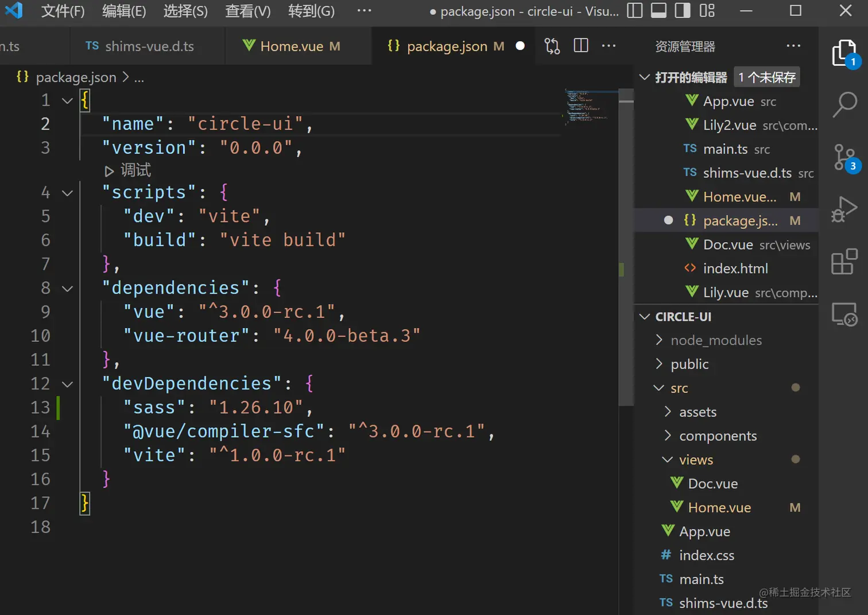The height and width of the screenshot is (615, 868).
Task: Open index.css in the file tree
Action: click(706, 555)
